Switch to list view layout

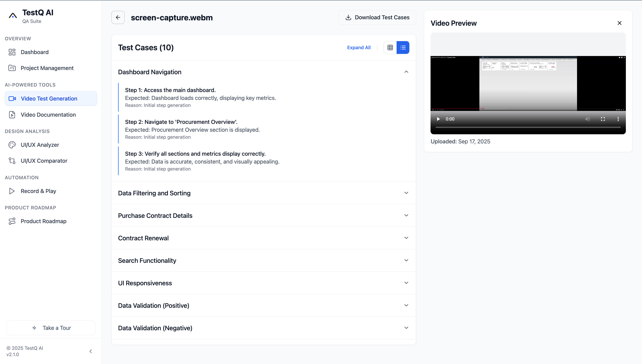tap(403, 48)
